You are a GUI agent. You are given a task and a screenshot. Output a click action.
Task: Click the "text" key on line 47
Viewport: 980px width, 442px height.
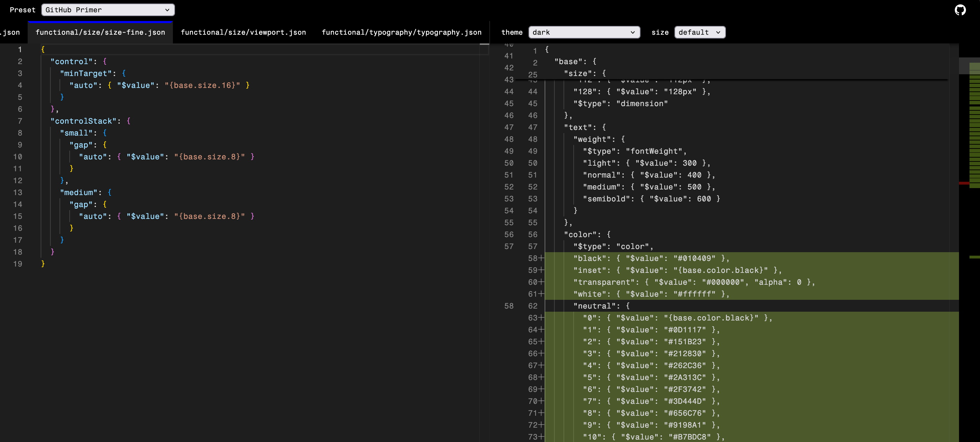(x=578, y=127)
